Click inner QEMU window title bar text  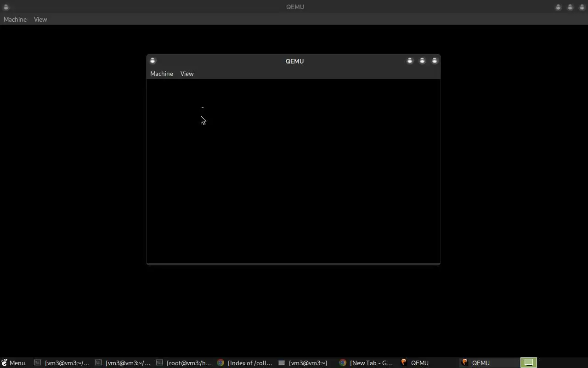coord(294,61)
